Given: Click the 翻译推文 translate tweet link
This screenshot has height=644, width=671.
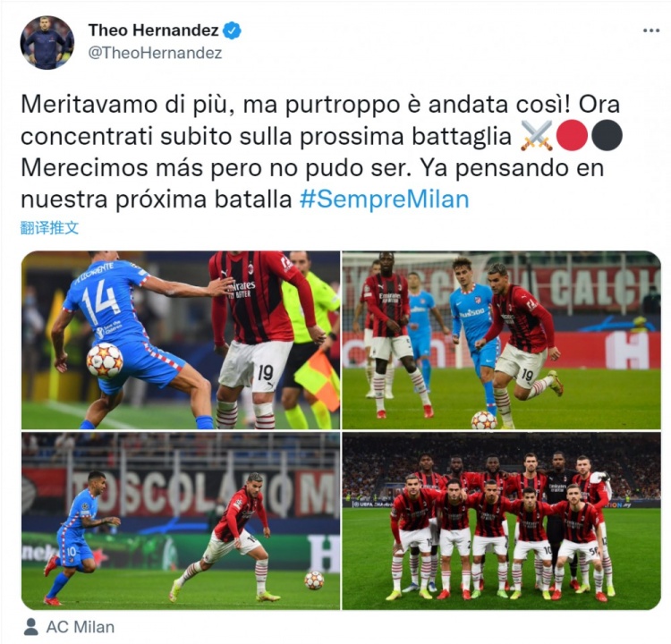Looking at the screenshot, I should click(49, 228).
